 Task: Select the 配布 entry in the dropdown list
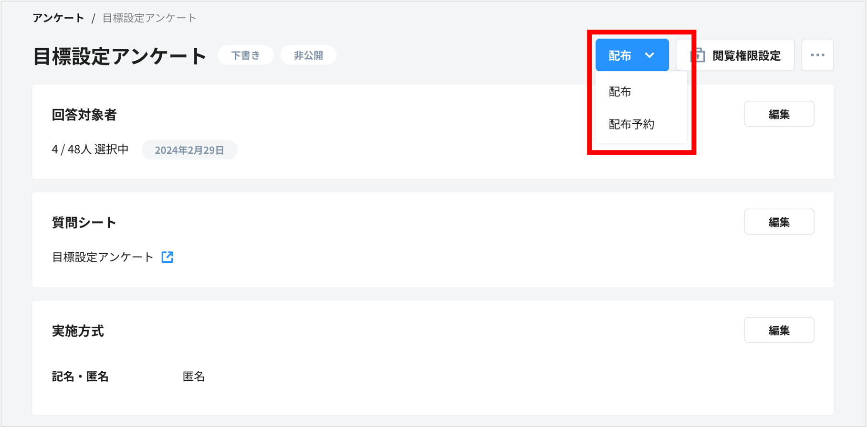[x=620, y=92]
